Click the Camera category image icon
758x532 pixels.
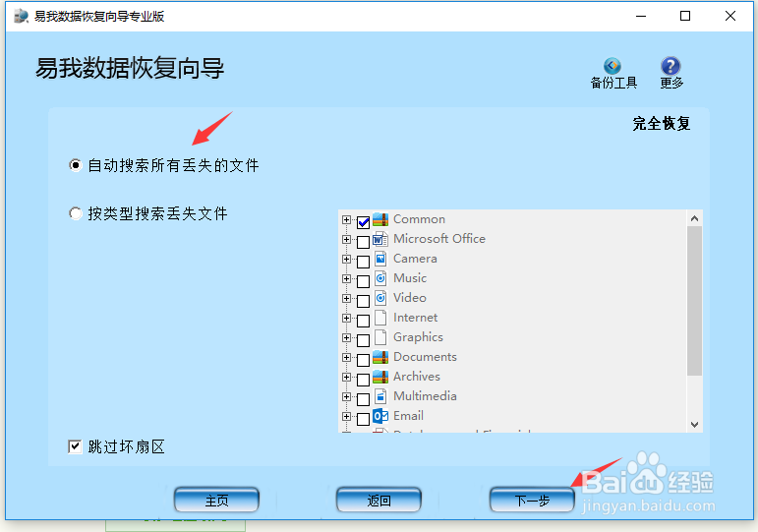coord(380,259)
